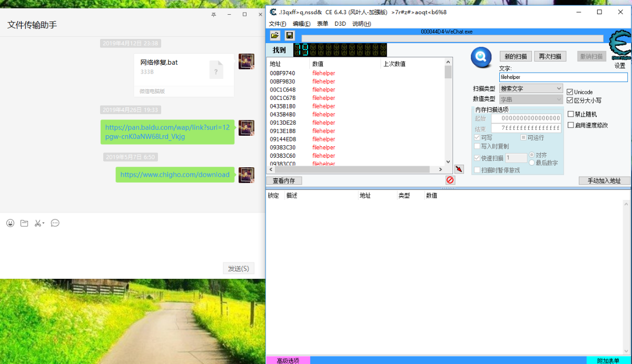This screenshot has width=632, height=364.
Task: Open the 编辑(E) menu
Action: coord(302,24)
